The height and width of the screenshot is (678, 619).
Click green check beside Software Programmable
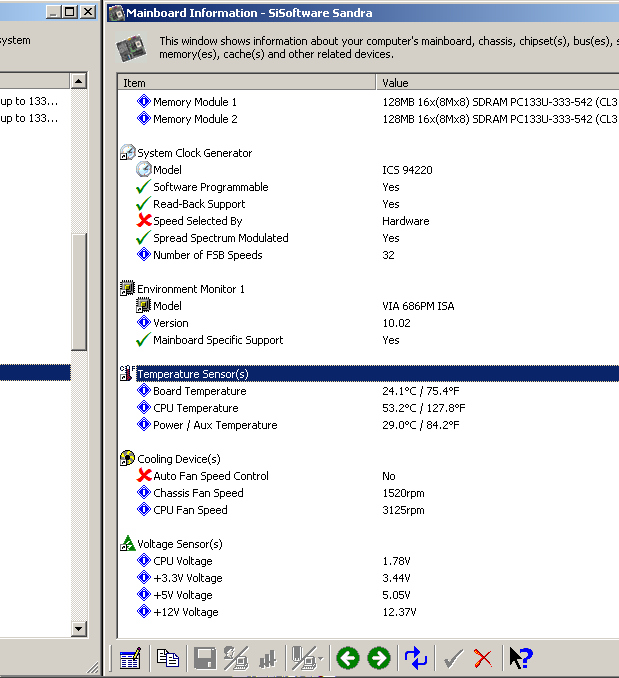(x=143, y=187)
